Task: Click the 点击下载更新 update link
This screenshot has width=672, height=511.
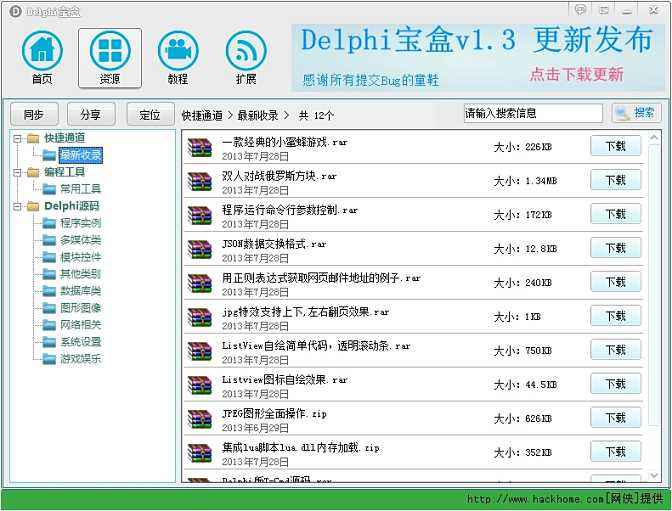Action: [x=576, y=75]
